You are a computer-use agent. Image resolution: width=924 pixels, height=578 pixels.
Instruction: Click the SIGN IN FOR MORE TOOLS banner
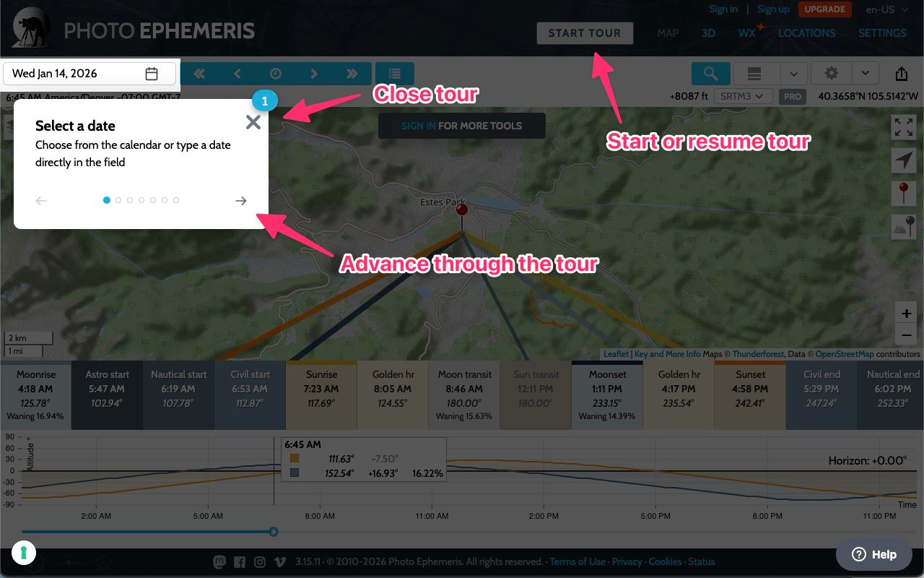(x=462, y=126)
